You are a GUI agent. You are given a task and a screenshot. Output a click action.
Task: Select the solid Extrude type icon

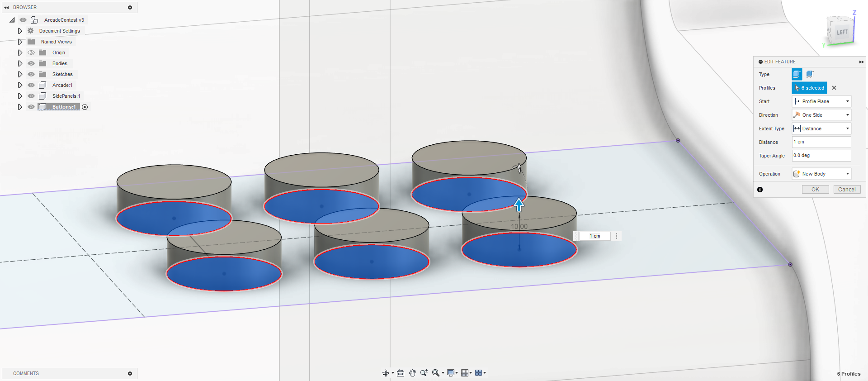coord(797,74)
